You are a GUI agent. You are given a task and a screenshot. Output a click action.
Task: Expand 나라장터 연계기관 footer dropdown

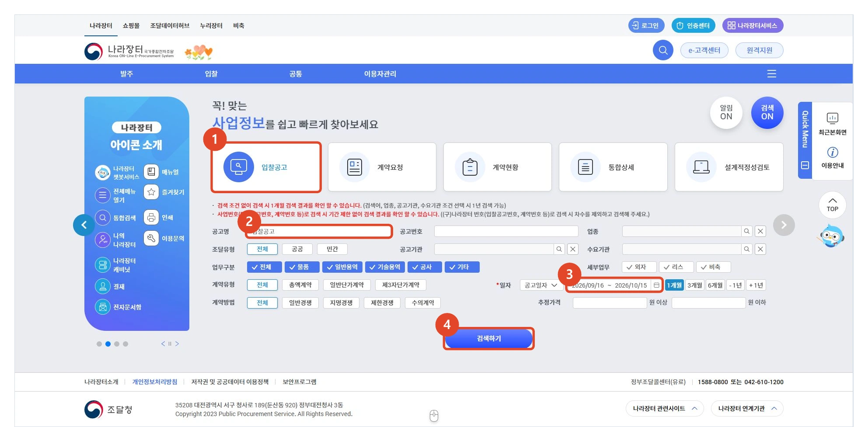[747, 409]
